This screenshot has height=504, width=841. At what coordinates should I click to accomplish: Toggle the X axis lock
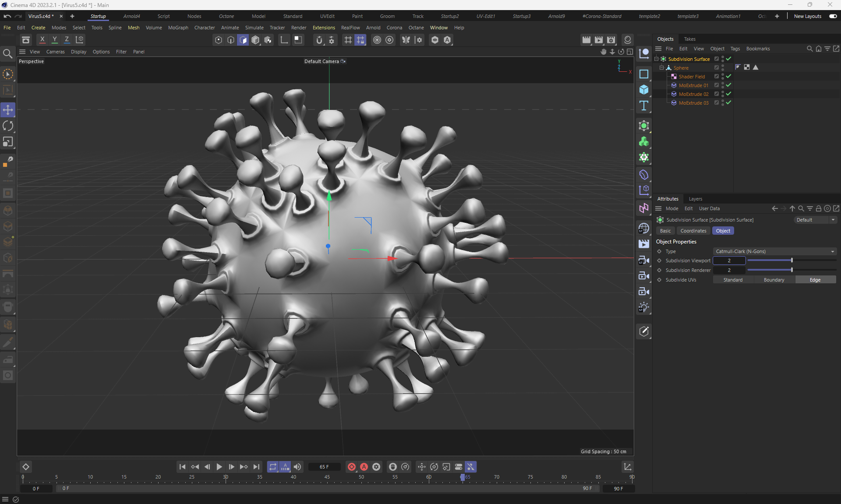[x=42, y=40]
